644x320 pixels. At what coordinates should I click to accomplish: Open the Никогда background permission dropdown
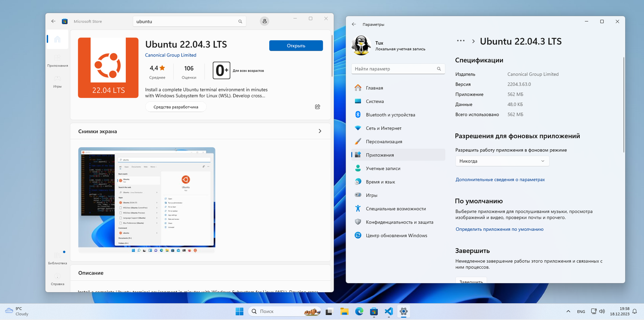click(502, 161)
